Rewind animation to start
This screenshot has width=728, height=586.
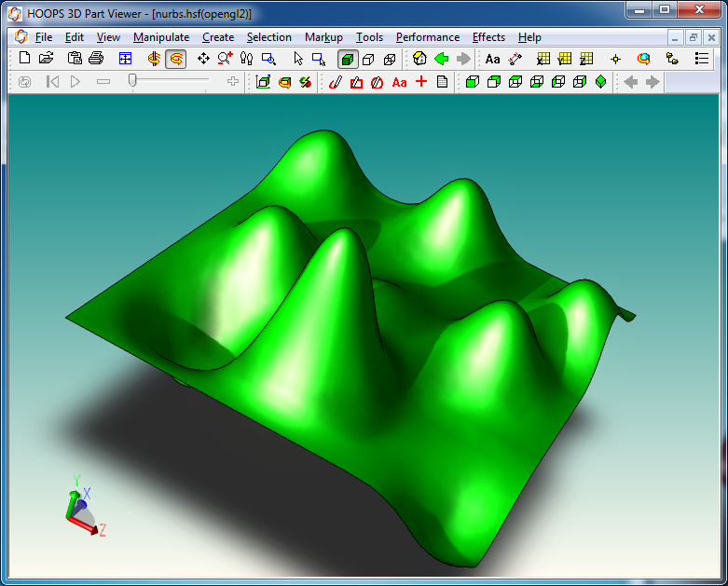click(52, 82)
